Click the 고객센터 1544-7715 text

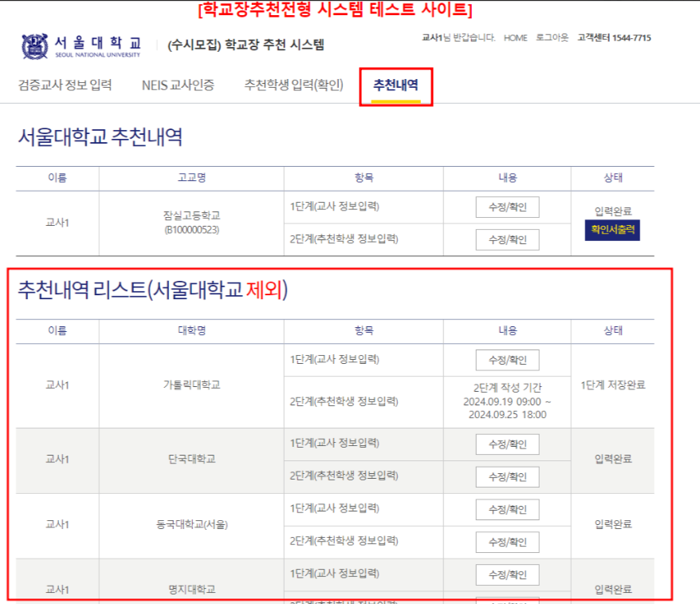click(614, 38)
